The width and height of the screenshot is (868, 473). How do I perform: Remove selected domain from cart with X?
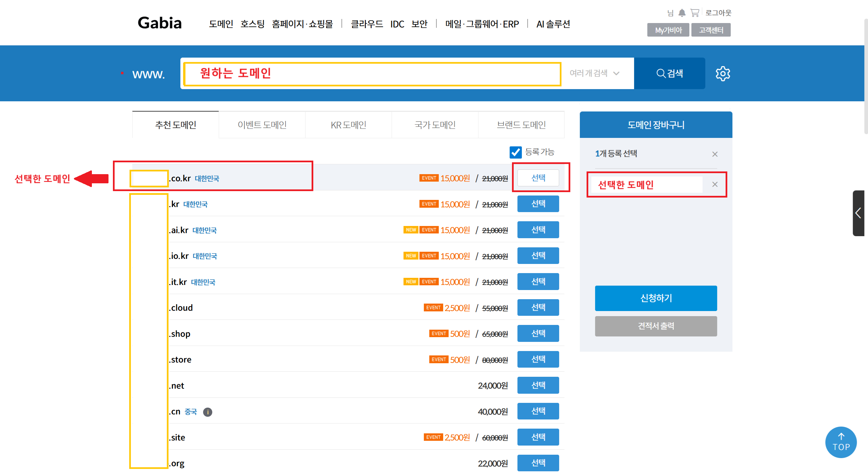[x=715, y=184]
